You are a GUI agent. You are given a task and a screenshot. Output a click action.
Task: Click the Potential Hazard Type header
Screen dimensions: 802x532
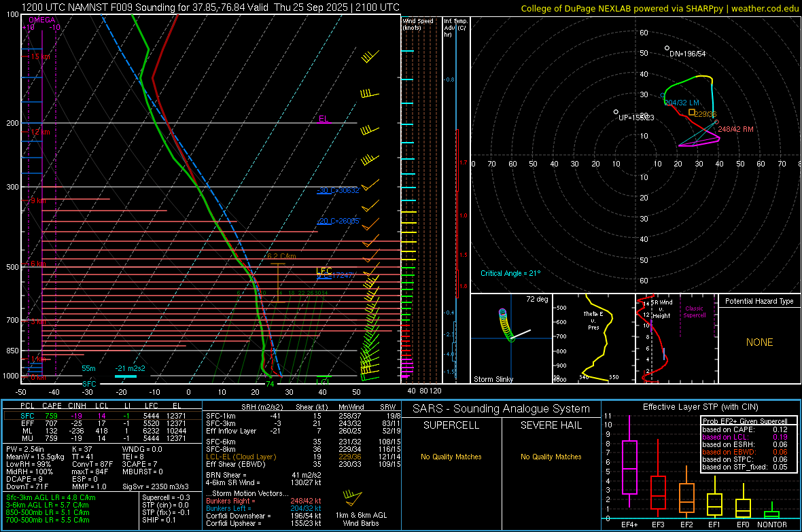pos(759,301)
